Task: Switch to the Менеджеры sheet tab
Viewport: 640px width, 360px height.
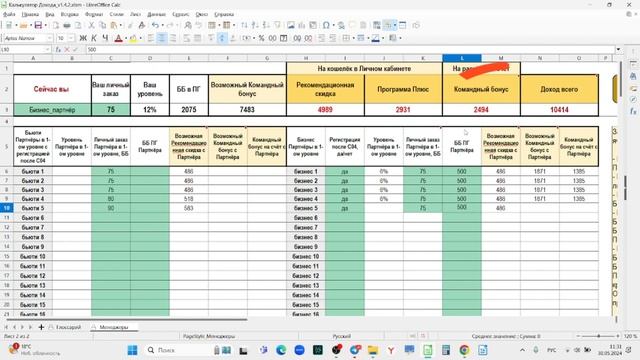Action: (x=114, y=327)
